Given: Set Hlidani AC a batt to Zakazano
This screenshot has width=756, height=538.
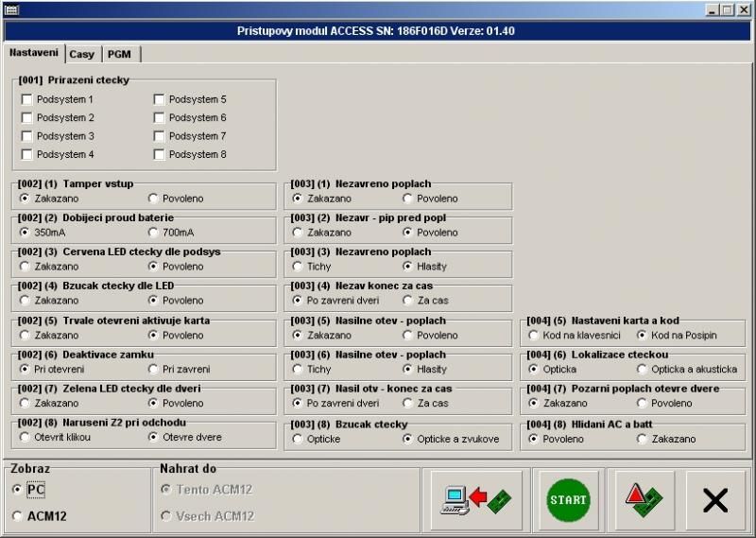Looking at the screenshot, I should click(x=643, y=439).
